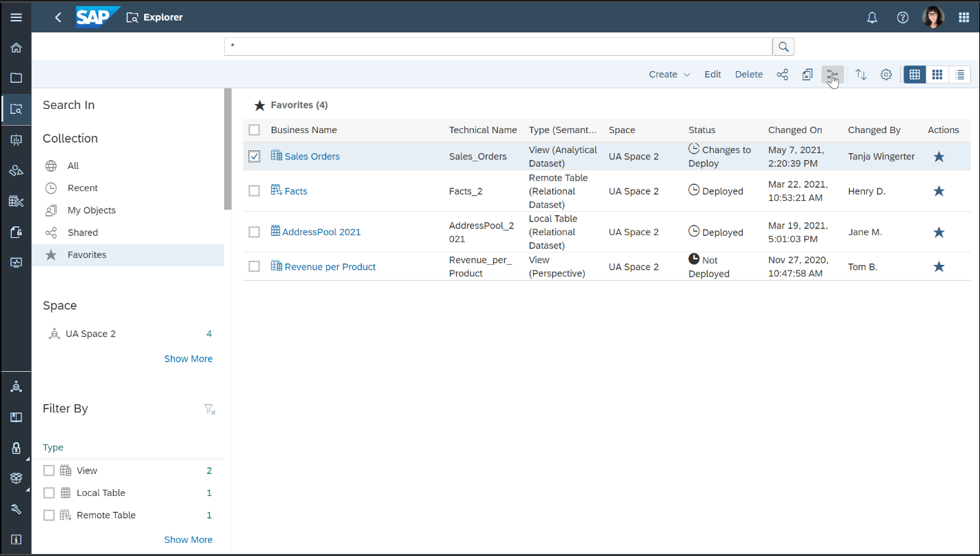This screenshot has width=980, height=556.
Task: Click the share icon in the toolbar
Action: coord(782,75)
